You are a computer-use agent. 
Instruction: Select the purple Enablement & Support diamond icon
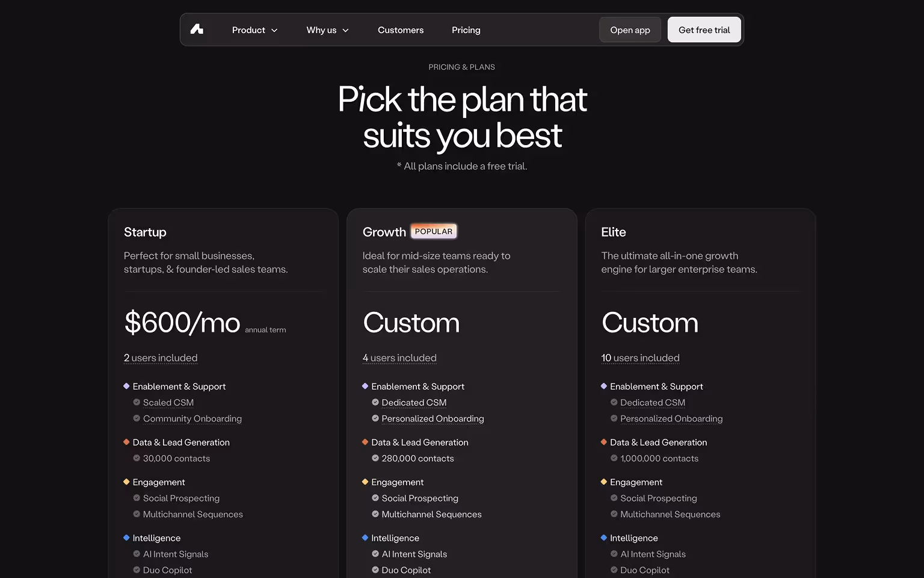126,386
